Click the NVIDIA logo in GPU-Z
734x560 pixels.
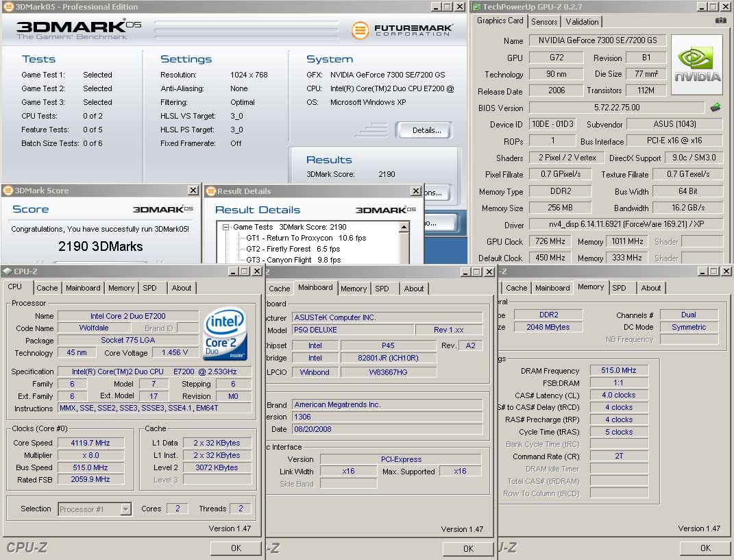pyautogui.click(x=698, y=64)
